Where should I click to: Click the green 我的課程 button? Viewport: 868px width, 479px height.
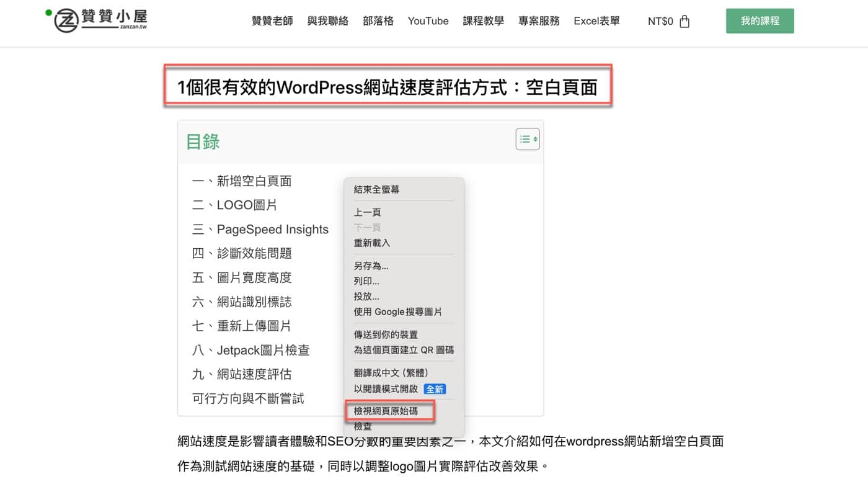760,21
